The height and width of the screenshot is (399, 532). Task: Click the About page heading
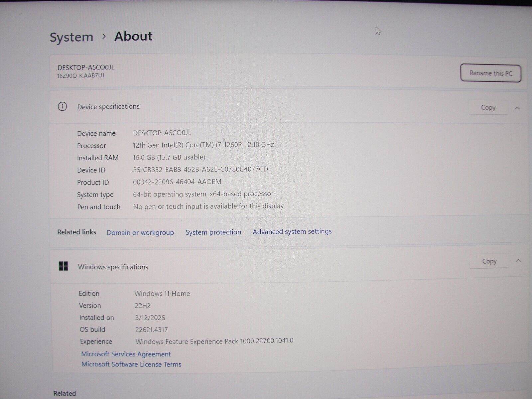[x=133, y=36]
